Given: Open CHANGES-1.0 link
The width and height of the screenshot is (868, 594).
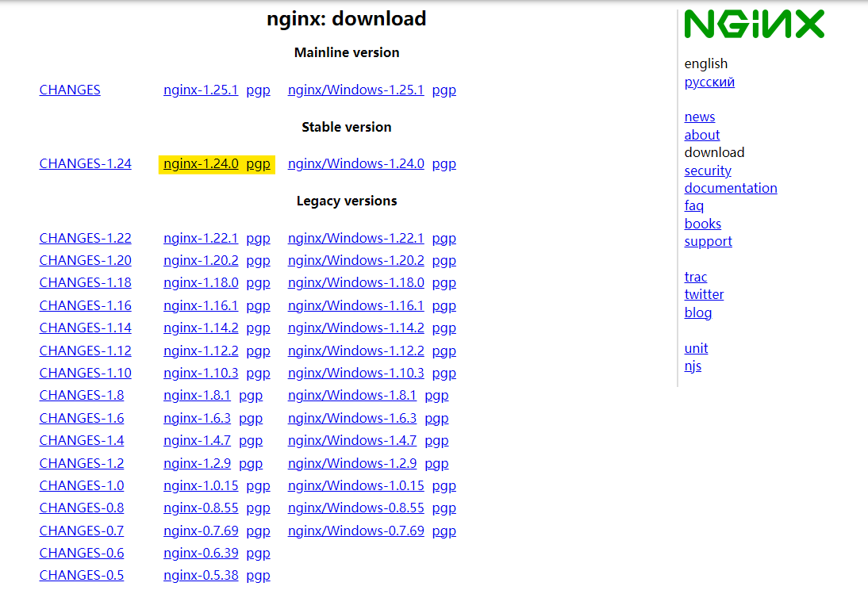Looking at the screenshot, I should click(82, 485).
